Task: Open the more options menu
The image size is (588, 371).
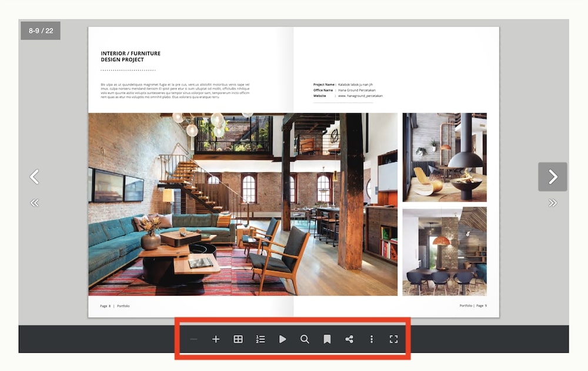Action: pyautogui.click(x=372, y=339)
